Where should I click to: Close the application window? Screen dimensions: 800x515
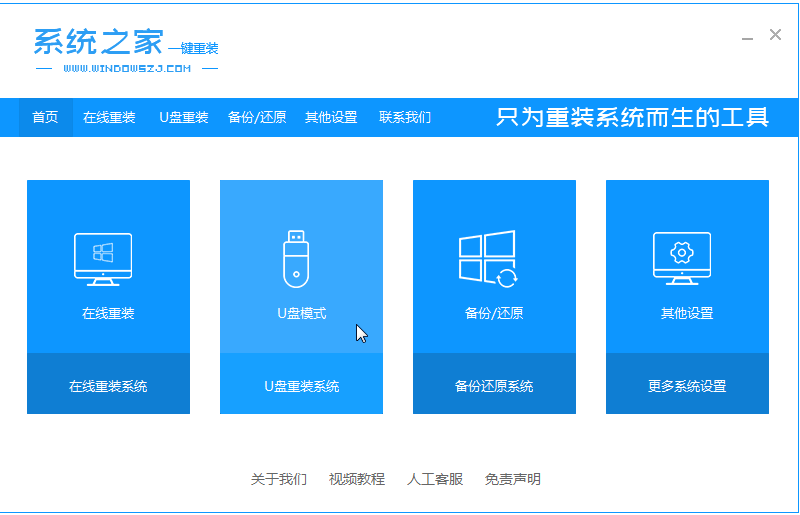point(775,35)
